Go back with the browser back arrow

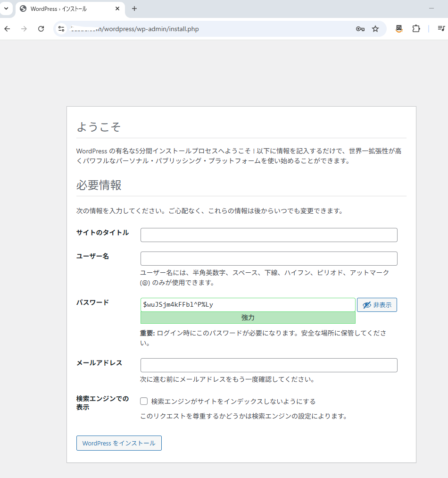(x=8, y=29)
